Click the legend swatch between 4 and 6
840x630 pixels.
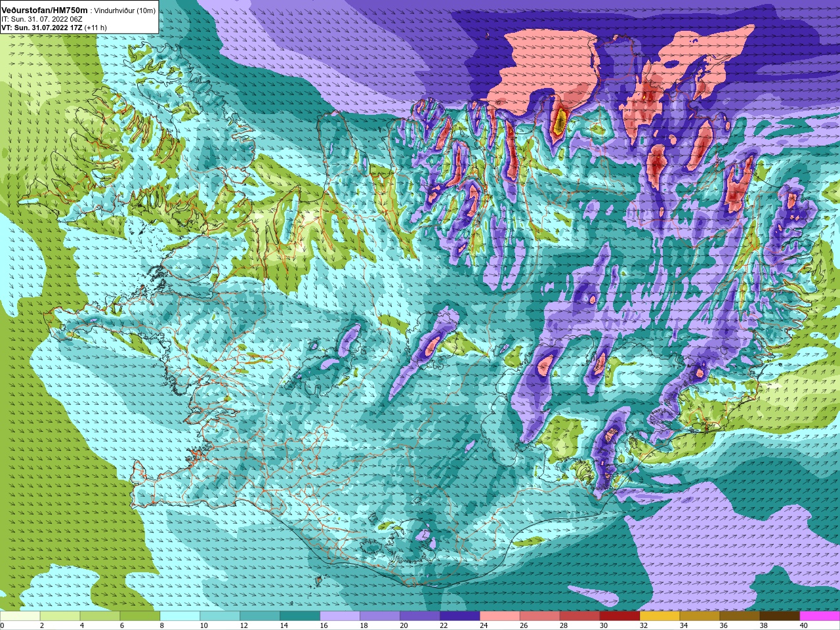(x=100, y=616)
